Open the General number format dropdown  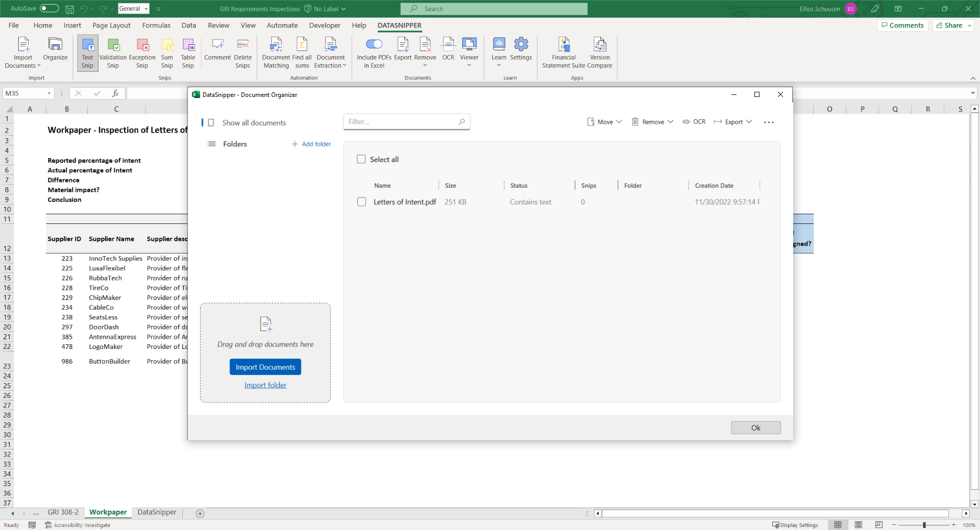[146, 9]
